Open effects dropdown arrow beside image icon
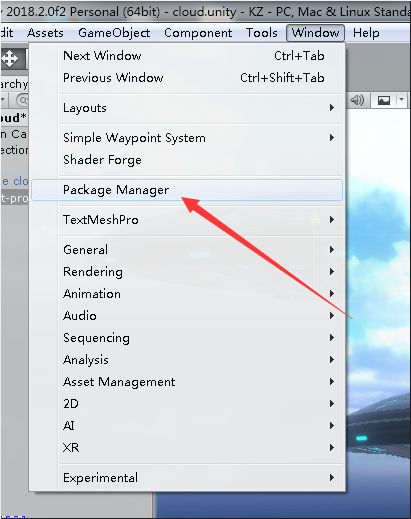Screen dimensions: 411x519 pos(401,100)
